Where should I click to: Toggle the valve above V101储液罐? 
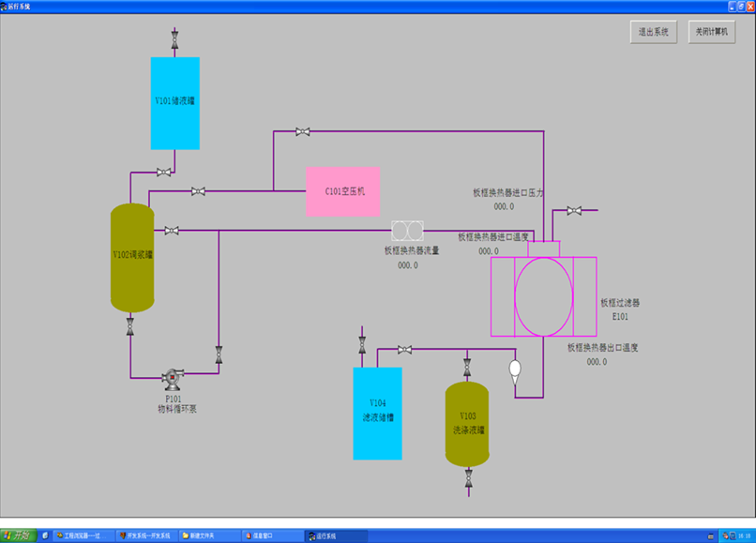174,40
